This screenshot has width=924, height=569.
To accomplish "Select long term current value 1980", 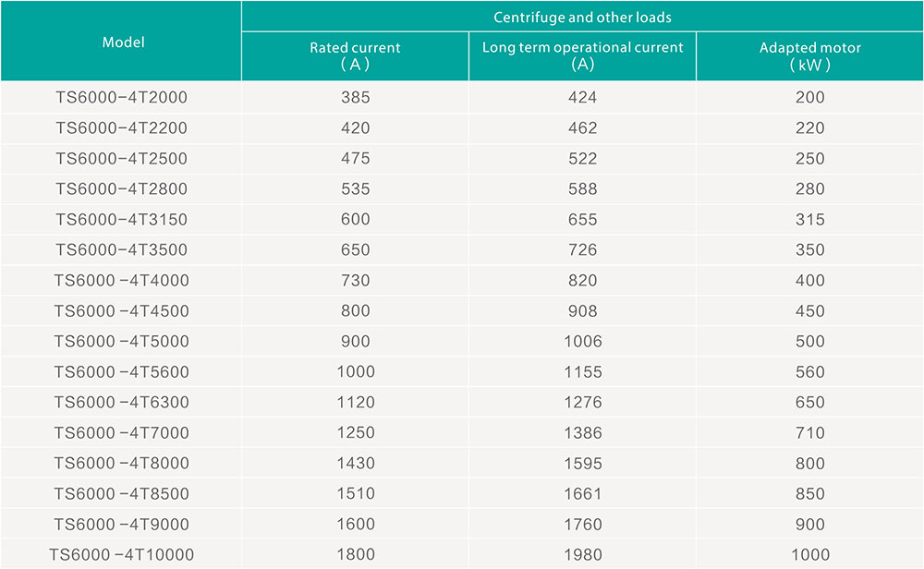I will (x=582, y=554).
